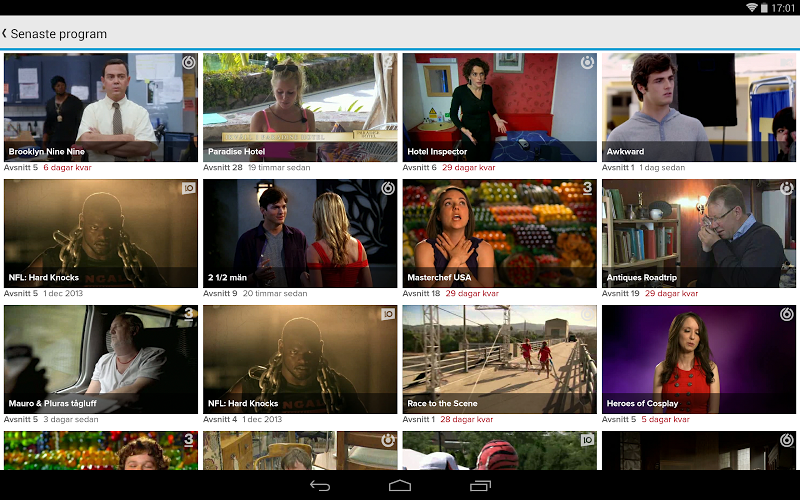Click channel 8 logo on Antiques Roadtrip
Image resolution: width=800 pixels, height=500 pixels.
[787, 188]
